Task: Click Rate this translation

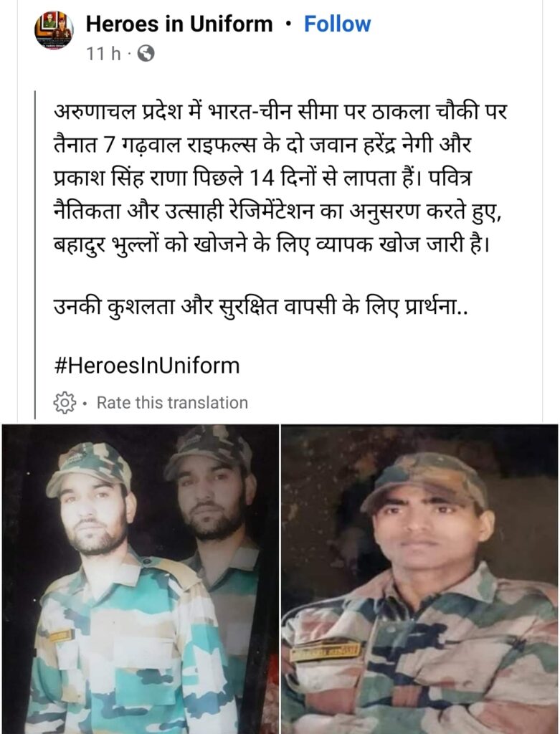Action: pos(172,403)
